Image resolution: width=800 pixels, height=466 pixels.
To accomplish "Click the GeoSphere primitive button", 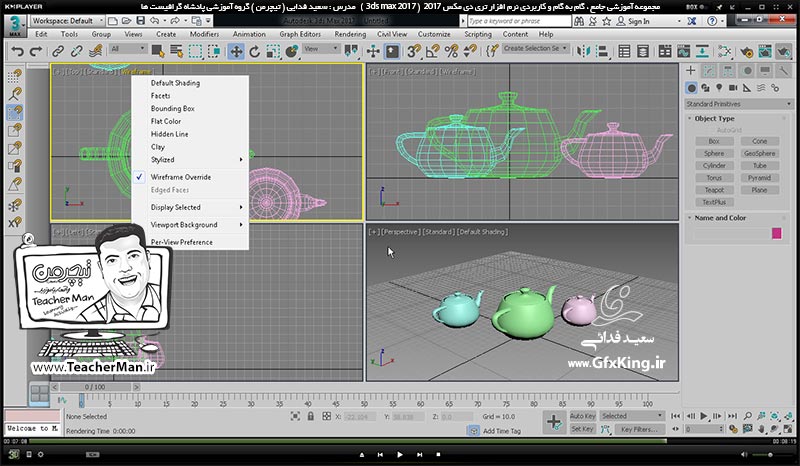I will (759, 153).
